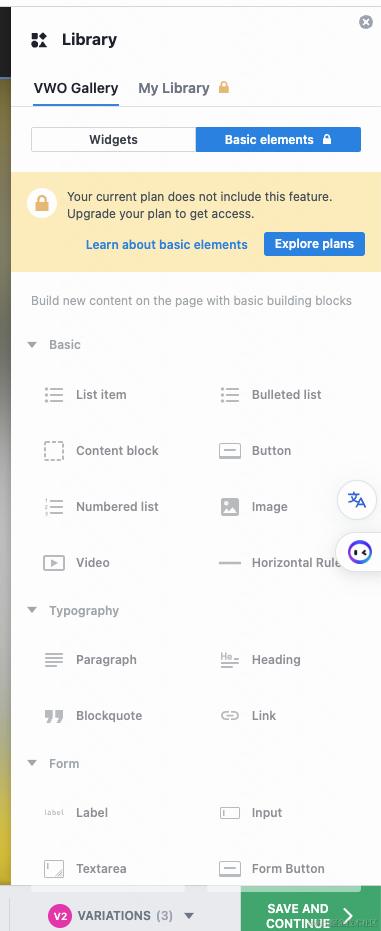Collapse the Typography section
The image size is (381, 931).
[x=33, y=610]
